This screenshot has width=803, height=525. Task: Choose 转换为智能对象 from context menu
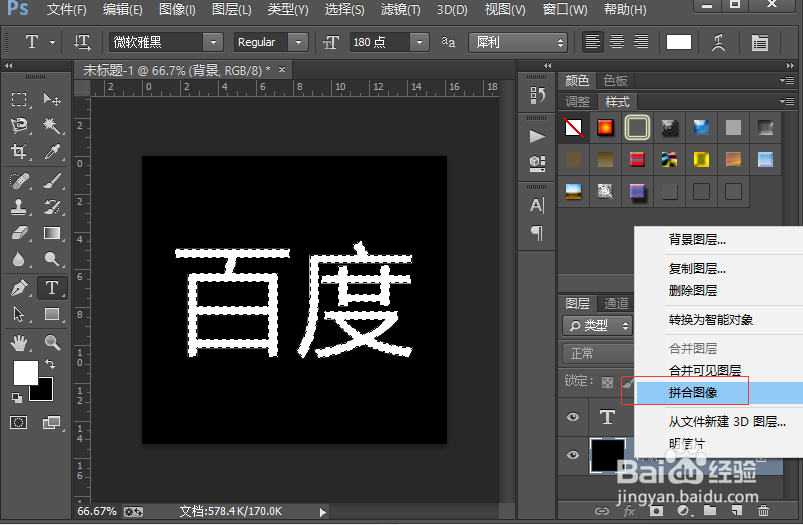[x=720, y=320]
